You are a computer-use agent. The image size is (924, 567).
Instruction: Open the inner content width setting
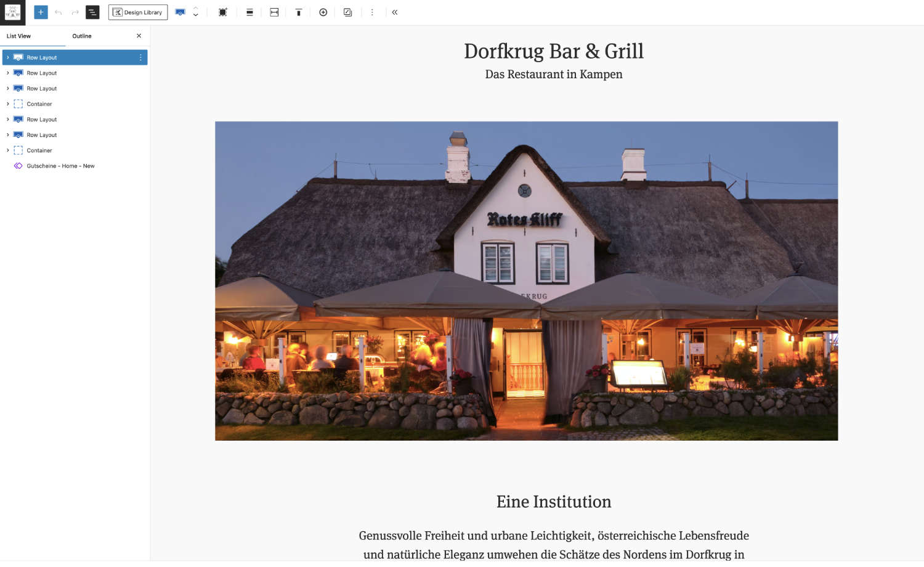pos(274,12)
